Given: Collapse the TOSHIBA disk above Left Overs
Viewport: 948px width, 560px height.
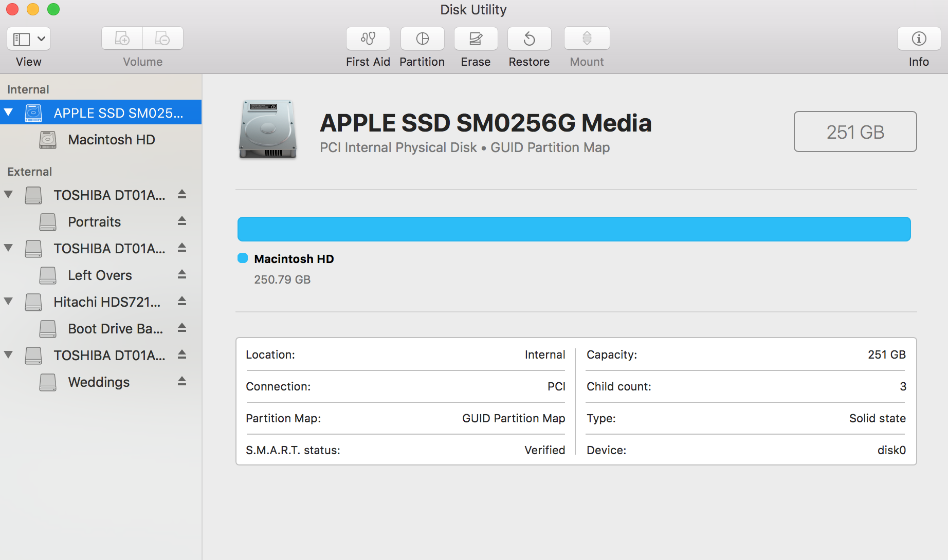Looking at the screenshot, I should (8, 248).
